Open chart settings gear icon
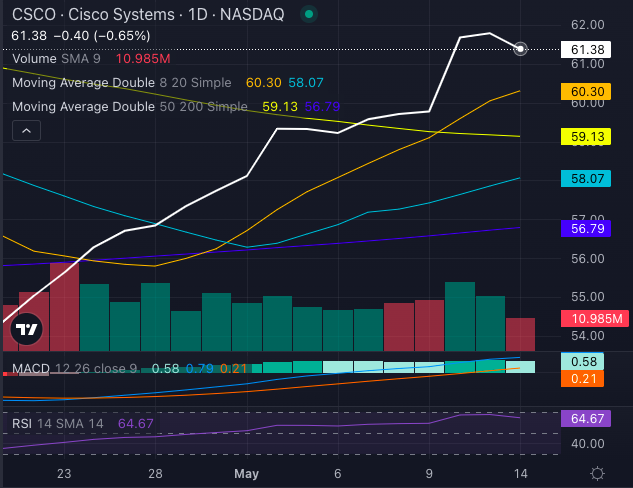 pyautogui.click(x=597, y=473)
